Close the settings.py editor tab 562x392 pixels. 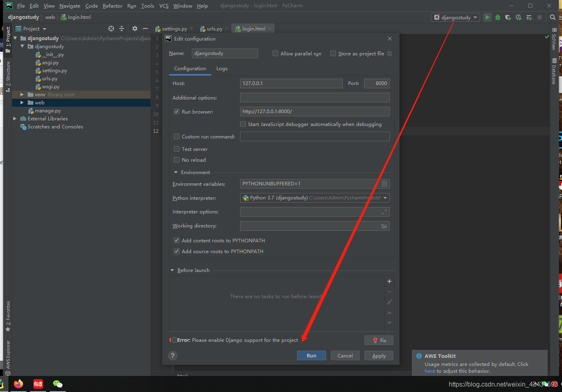pyautogui.click(x=191, y=28)
